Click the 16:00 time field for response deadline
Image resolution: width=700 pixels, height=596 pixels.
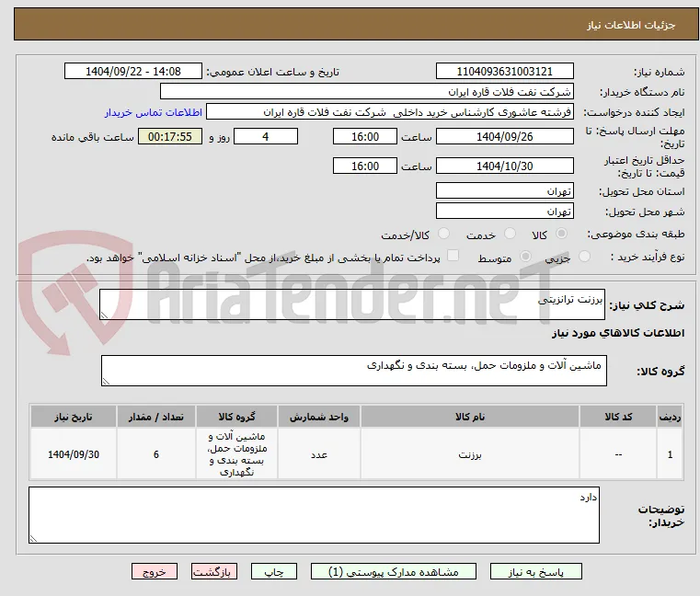coord(365,136)
